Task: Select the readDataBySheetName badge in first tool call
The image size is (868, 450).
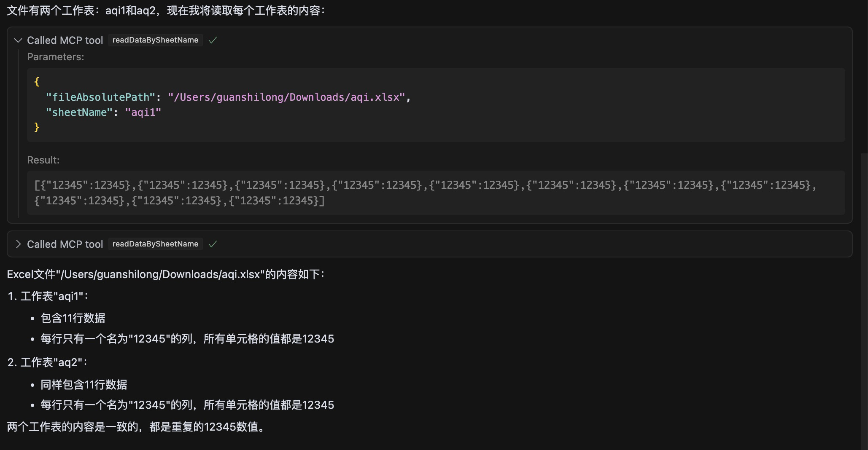Action: click(x=155, y=40)
